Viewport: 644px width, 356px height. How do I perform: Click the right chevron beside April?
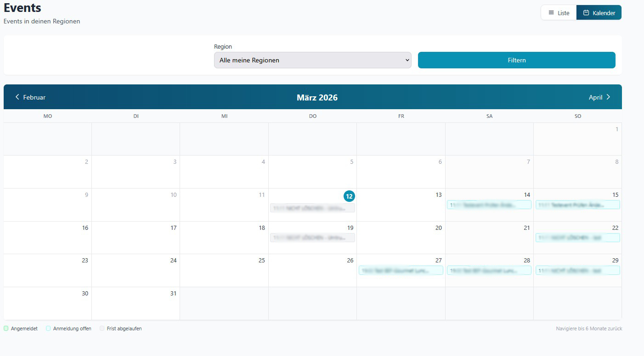click(x=608, y=97)
